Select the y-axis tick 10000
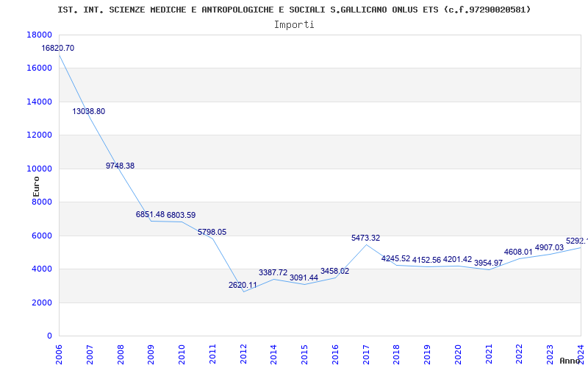This screenshot has height=368, width=588. coord(39,169)
